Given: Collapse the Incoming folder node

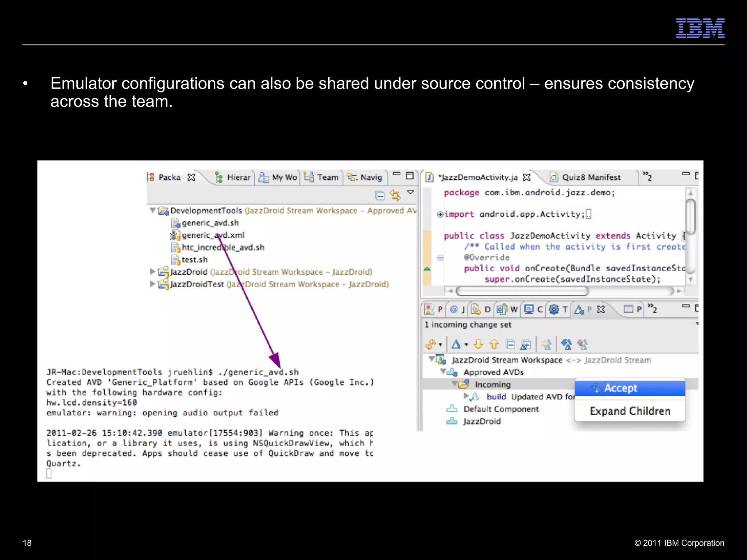Looking at the screenshot, I should (454, 384).
